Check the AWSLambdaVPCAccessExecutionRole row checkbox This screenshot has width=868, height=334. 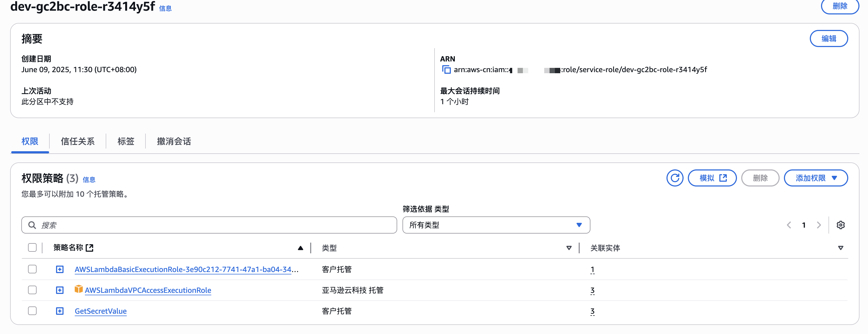[x=32, y=290]
